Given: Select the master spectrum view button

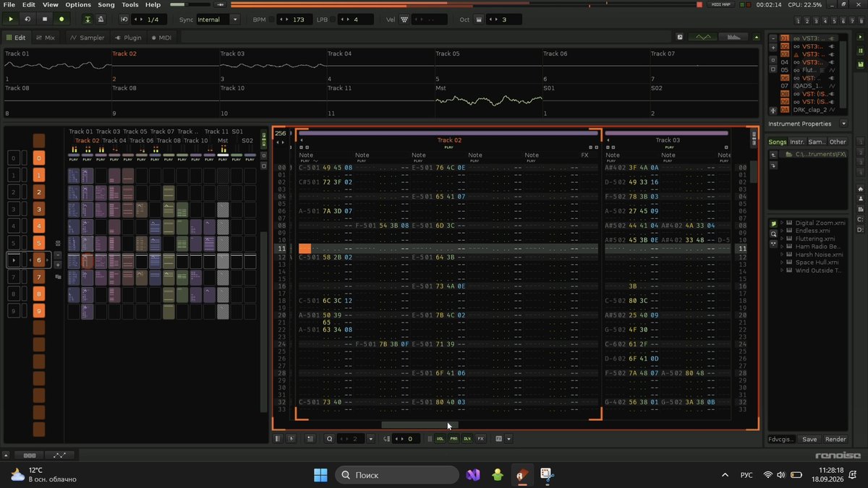Looking at the screenshot, I should pyautogui.click(x=733, y=37).
